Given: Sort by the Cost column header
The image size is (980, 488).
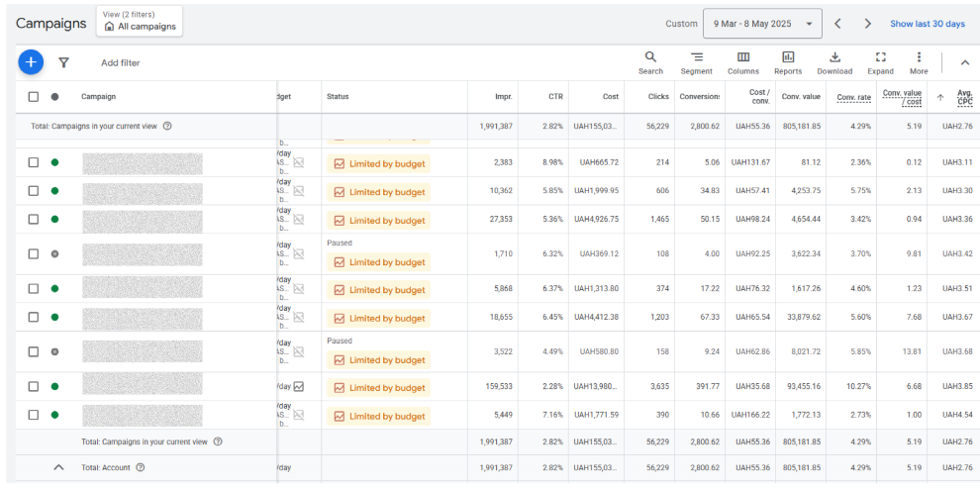Looking at the screenshot, I should [x=611, y=97].
